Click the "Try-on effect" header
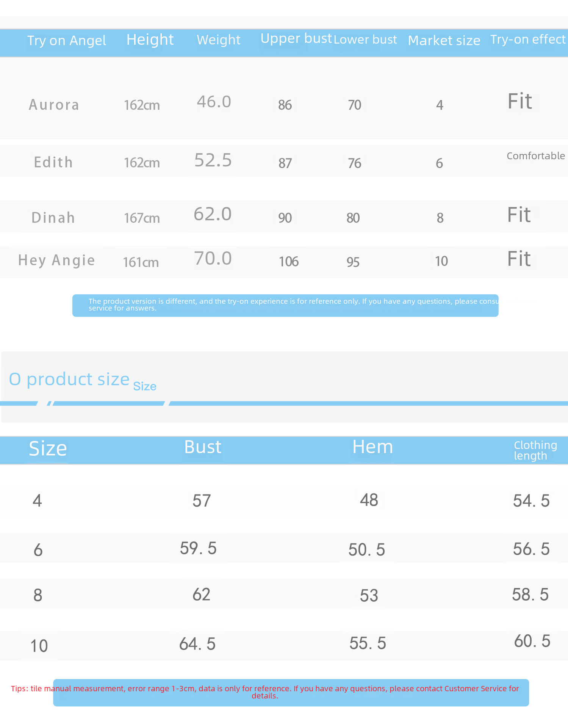This screenshot has width=568, height=728. (527, 39)
